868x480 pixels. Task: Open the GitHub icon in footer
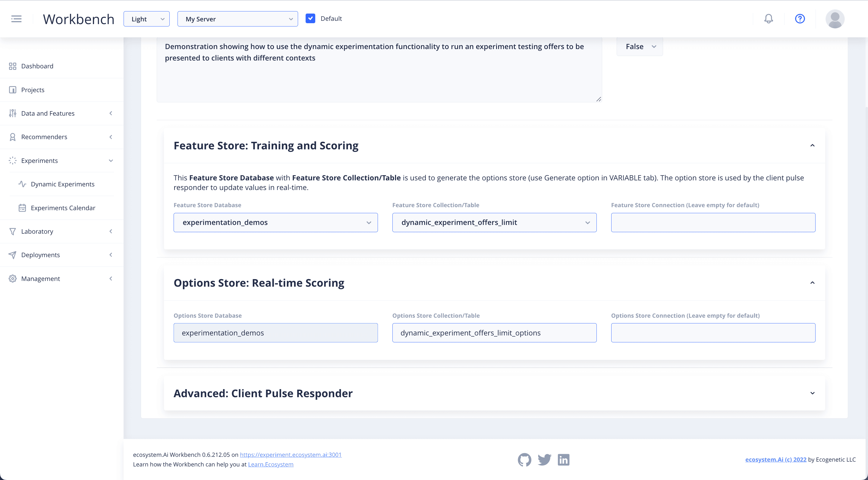point(524,460)
